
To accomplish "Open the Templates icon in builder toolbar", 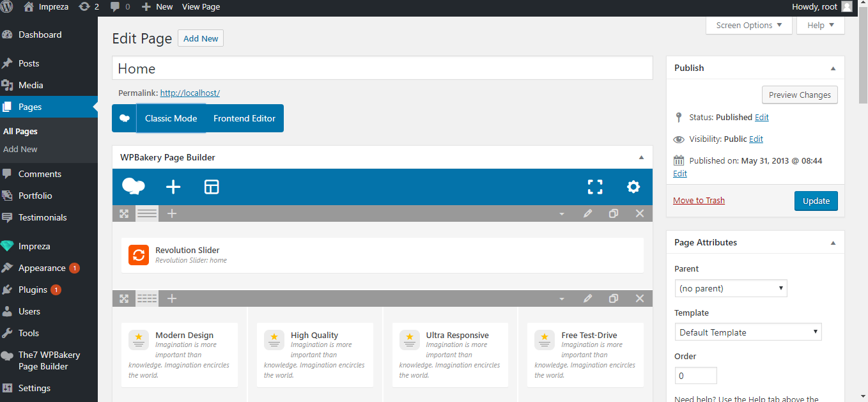I will point(212,187).
